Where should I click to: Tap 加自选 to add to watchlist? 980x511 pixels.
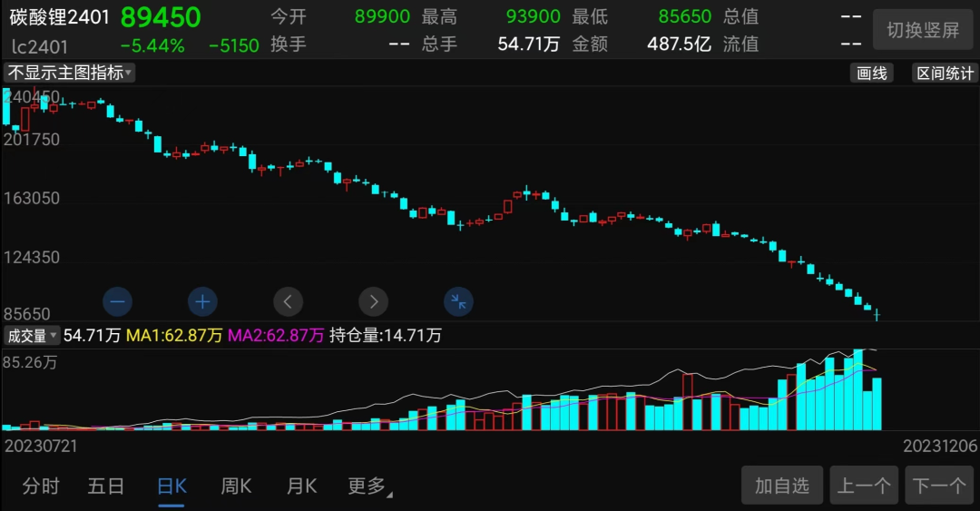pyautogui.click(x=782, y=486)
